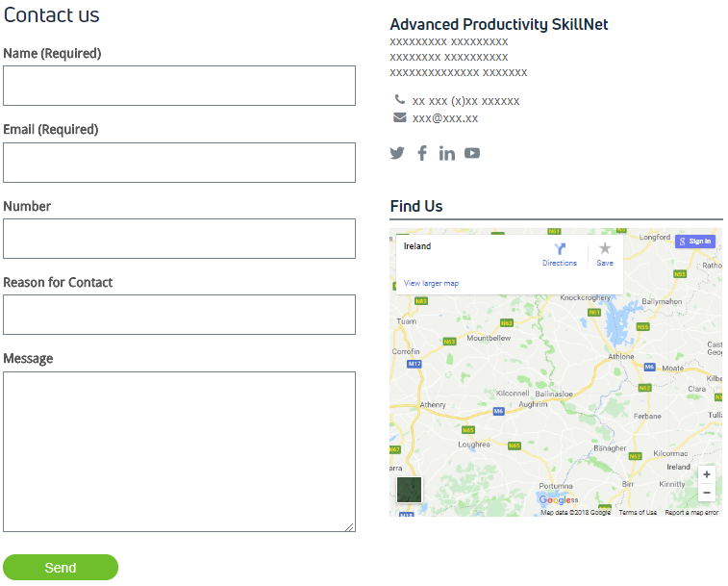Zoom in the map with plus button

click(x=707, y=474)
